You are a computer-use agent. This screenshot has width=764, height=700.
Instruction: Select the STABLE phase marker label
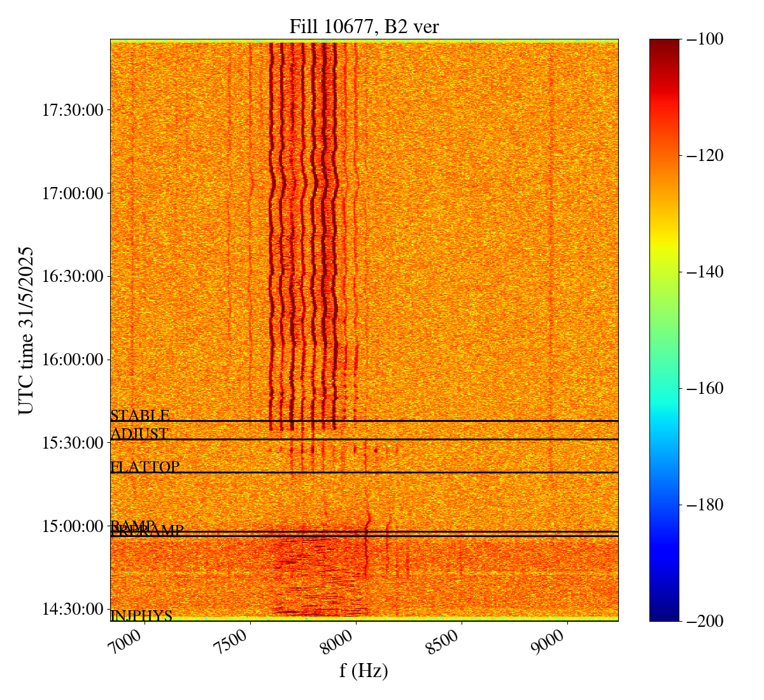pyautogui.click(x=140, y=416)
